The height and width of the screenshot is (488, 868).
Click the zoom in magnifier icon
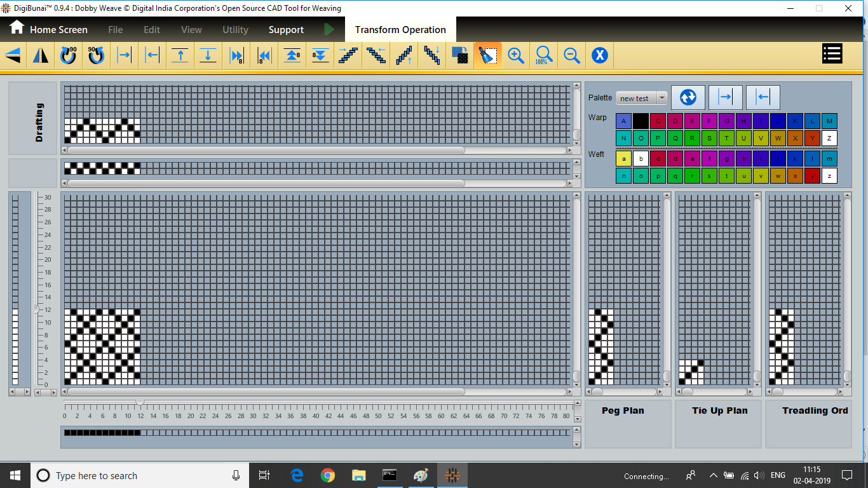(x=516, y=56)
